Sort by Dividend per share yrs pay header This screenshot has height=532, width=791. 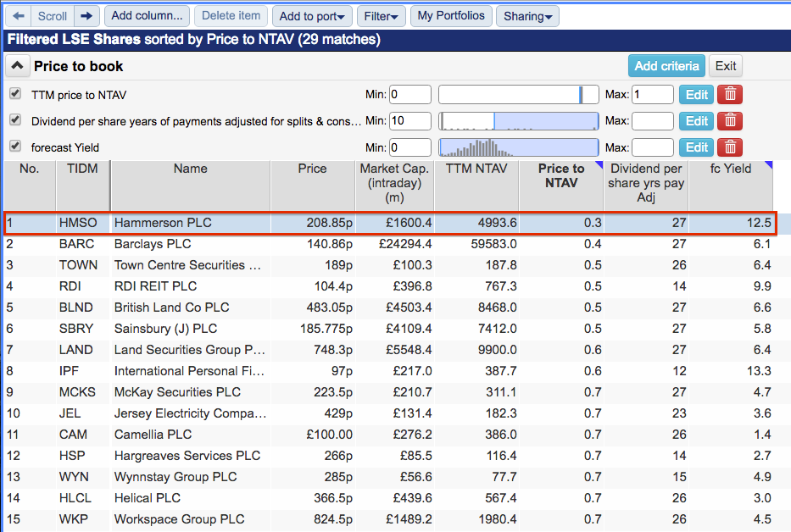coord(646,185)
